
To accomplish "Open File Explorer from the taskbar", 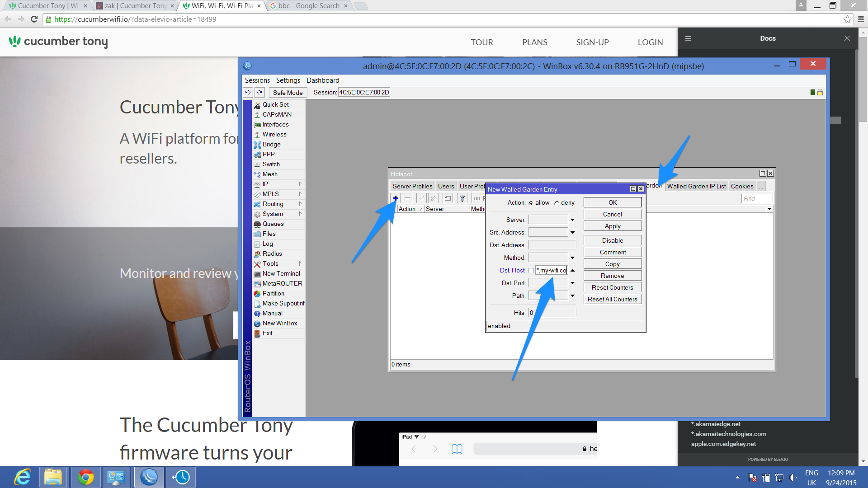I will [53, 477].
